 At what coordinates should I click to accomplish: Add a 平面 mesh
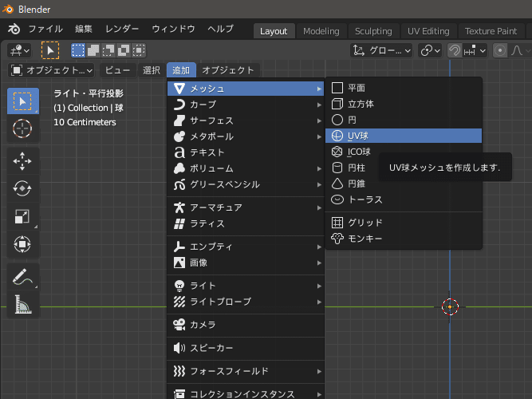click(x=404, y=88)
